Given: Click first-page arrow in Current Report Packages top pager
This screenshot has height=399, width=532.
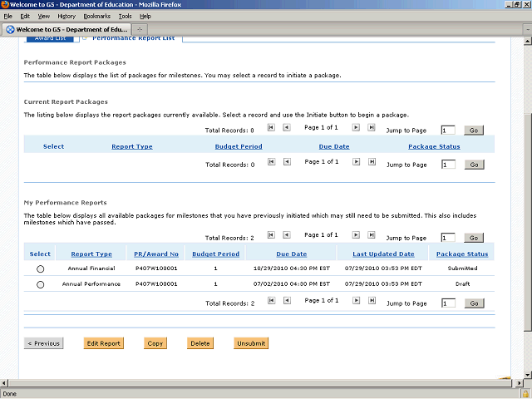Looking at the screenshot, I should coord(271,127).
